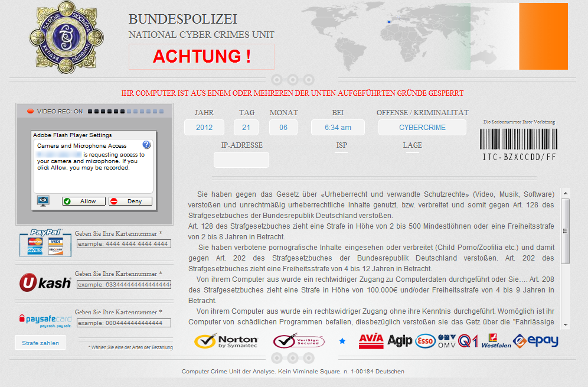The width and height of the screenshot is (588, 387).
Task: Click the VeriSign Secured logo
Action: pos(299,341)
